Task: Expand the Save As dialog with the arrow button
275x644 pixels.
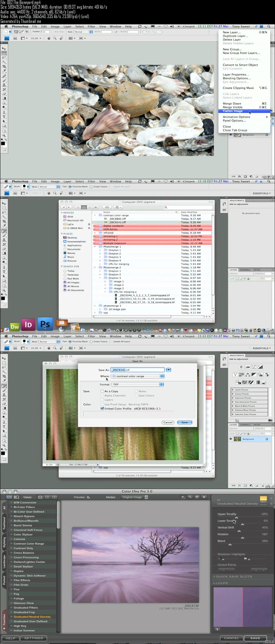Action: tap(169, 370)
